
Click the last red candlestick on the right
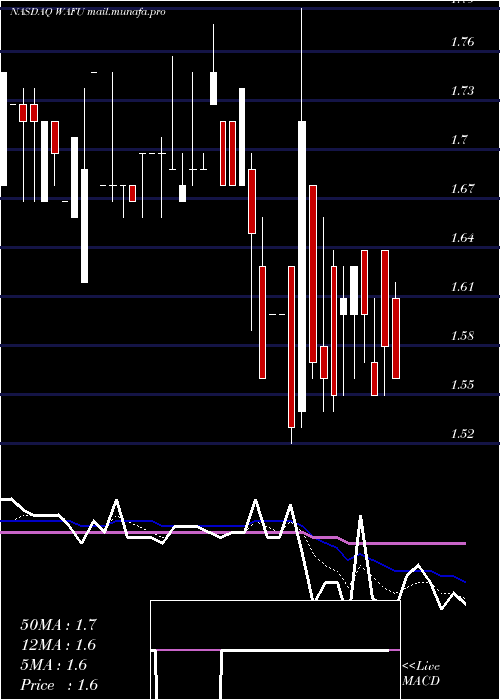click(396, 338)
